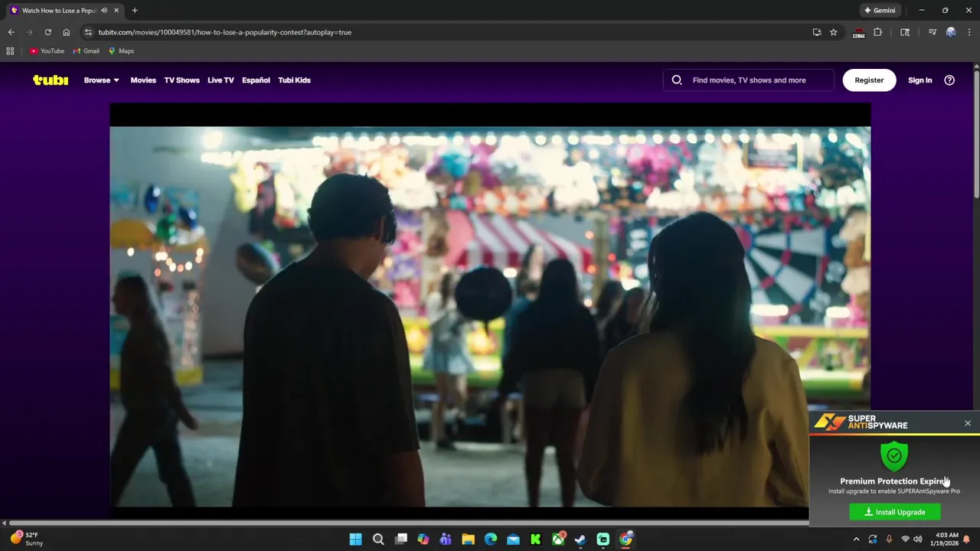
Task: Click the Register button
Action: tap(869, 80)
